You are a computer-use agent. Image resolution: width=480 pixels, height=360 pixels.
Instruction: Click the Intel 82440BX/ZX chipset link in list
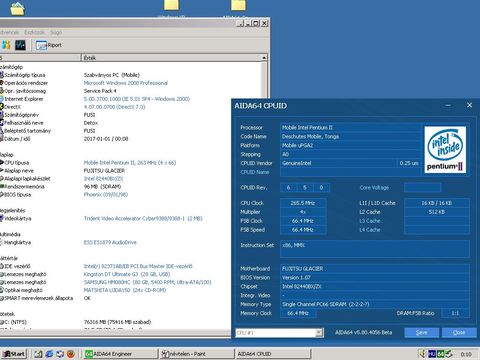tap(103, 179)
